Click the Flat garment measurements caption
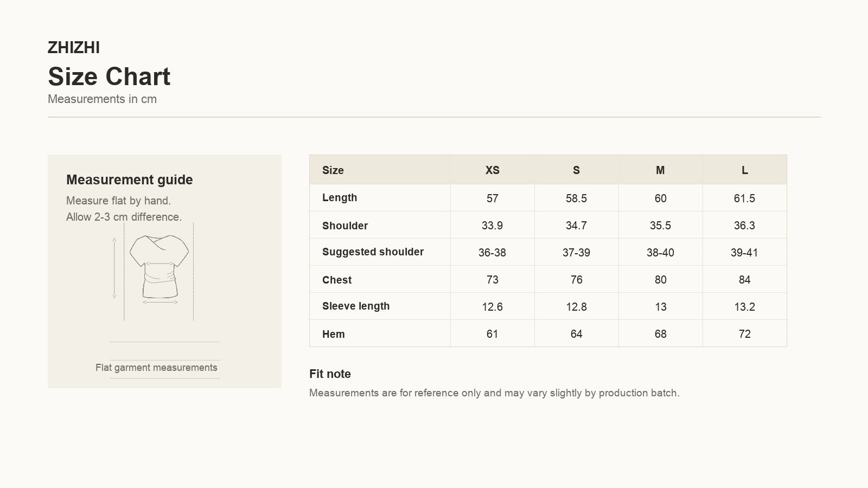The height and width of the screenshot is (488, 868). 156,368
